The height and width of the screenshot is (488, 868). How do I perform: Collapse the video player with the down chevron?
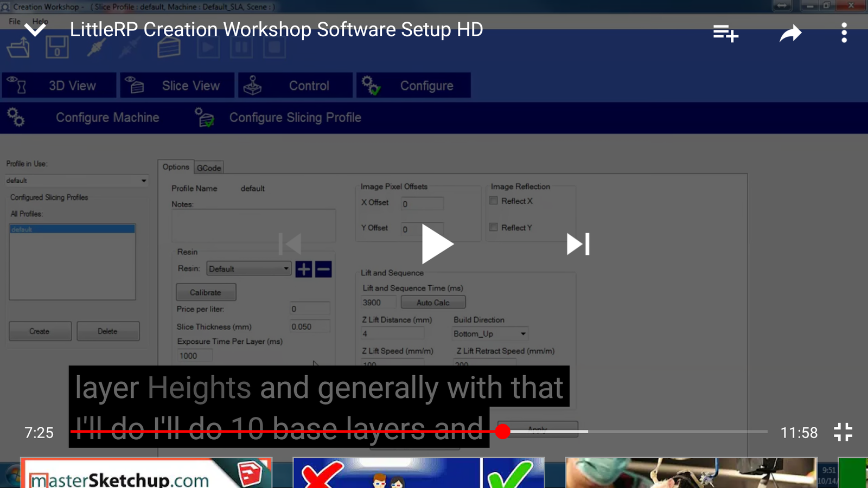click(x=35, y=30)
